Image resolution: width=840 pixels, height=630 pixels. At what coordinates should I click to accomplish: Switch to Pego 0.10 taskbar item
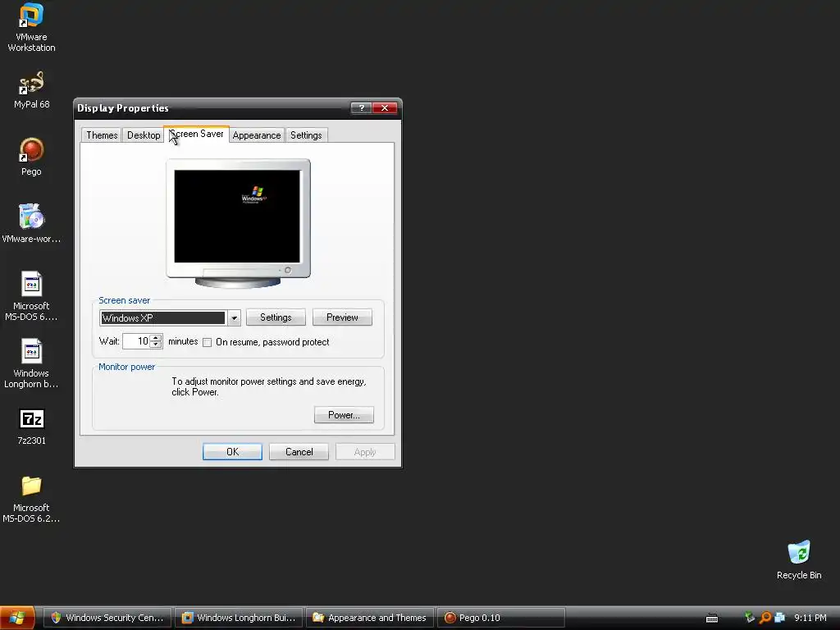501,618
